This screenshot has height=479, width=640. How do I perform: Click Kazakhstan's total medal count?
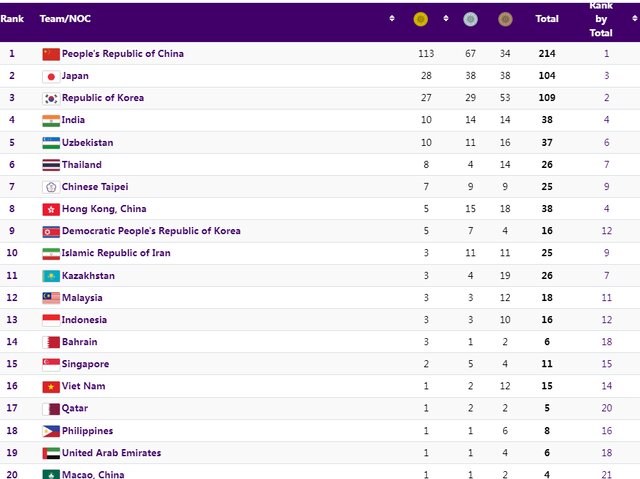pos(547,275)
